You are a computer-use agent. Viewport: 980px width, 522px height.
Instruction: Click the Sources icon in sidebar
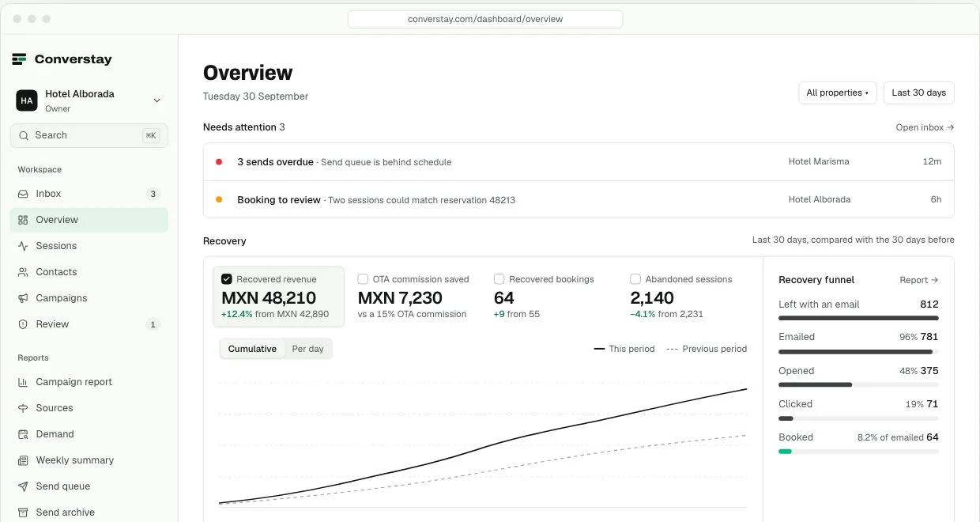point(23,408)
